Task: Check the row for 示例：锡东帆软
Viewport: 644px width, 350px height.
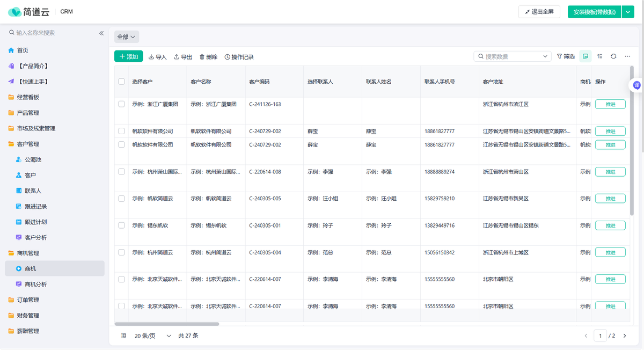Action: click(121, 225)
